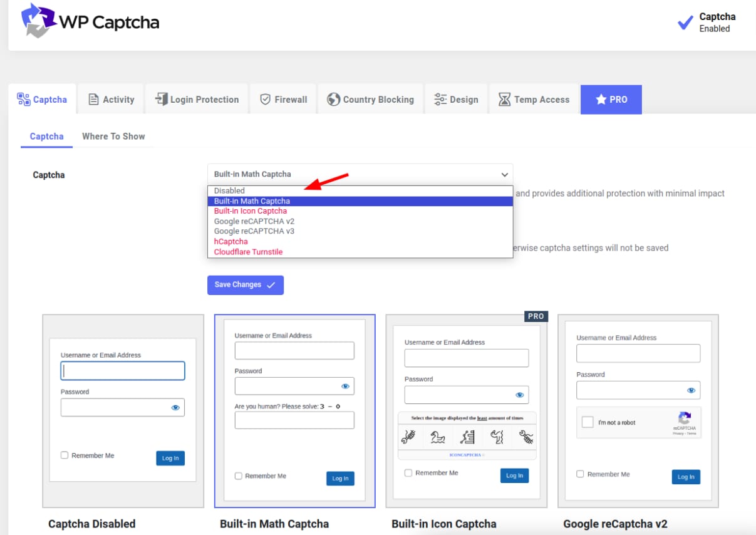The width and height of the screenshot is (756, 535).
Task: Click the Activity tab document icon
Action: coord(93,100)
